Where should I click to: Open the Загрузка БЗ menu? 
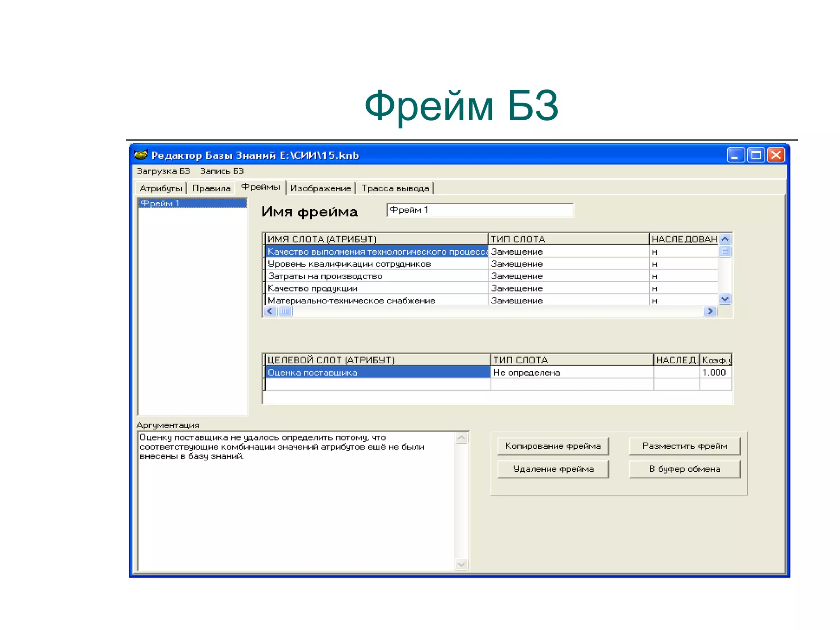coord(163,171)
